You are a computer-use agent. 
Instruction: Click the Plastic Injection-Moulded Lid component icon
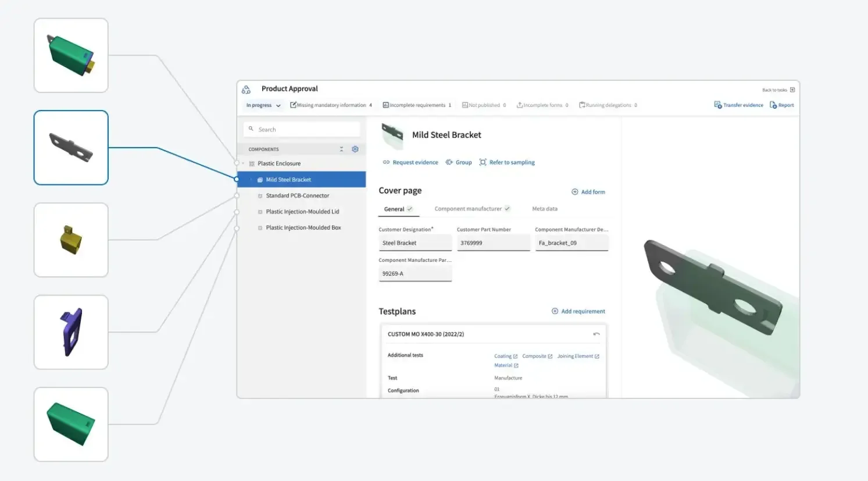coord(260,212)
